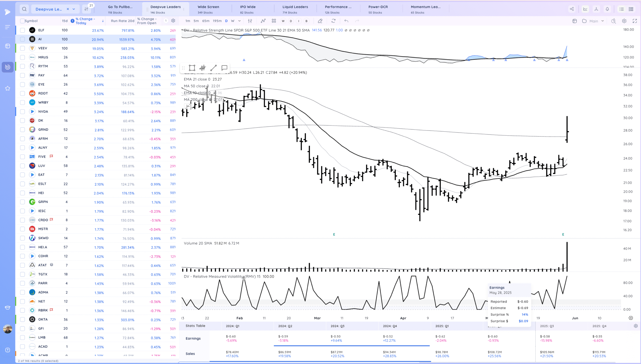Screen dimensions: 641x364
Task: Click the refresh chart icon
Action: (x=333, y=21)
